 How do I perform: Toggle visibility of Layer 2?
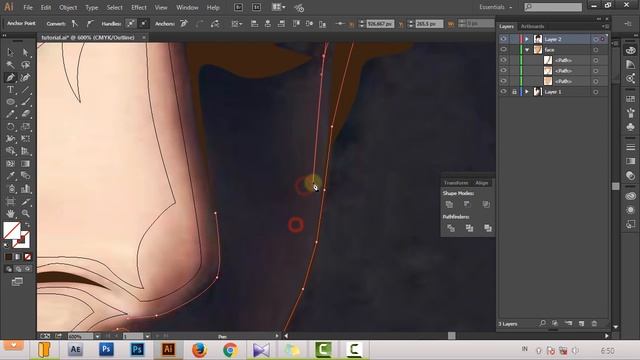click(x=503, y=39)
